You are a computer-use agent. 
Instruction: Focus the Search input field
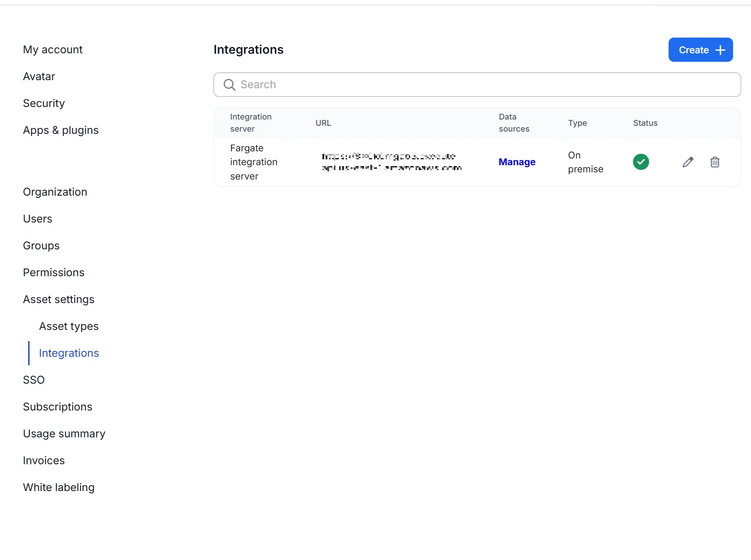[477, 85]
